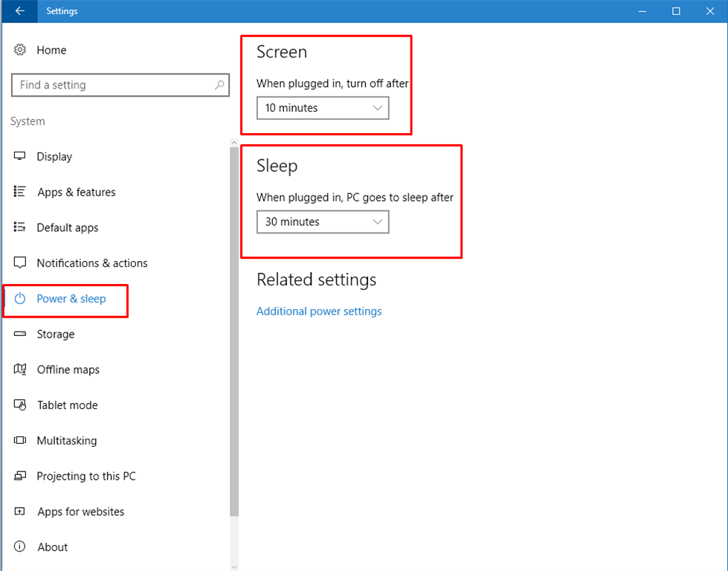
Task: Click the Storage drive icon
Action: pyautogui.click(x=19, y=334)
